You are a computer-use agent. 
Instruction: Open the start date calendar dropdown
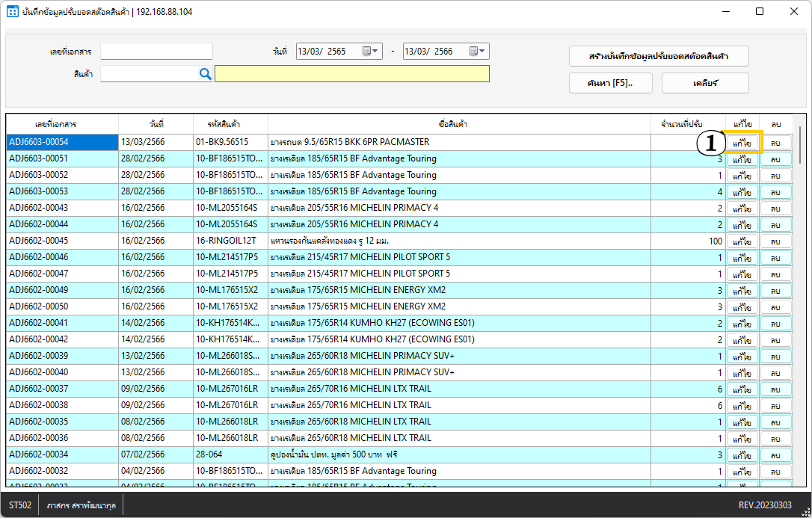pyautogui.click(x=371, y=52)
